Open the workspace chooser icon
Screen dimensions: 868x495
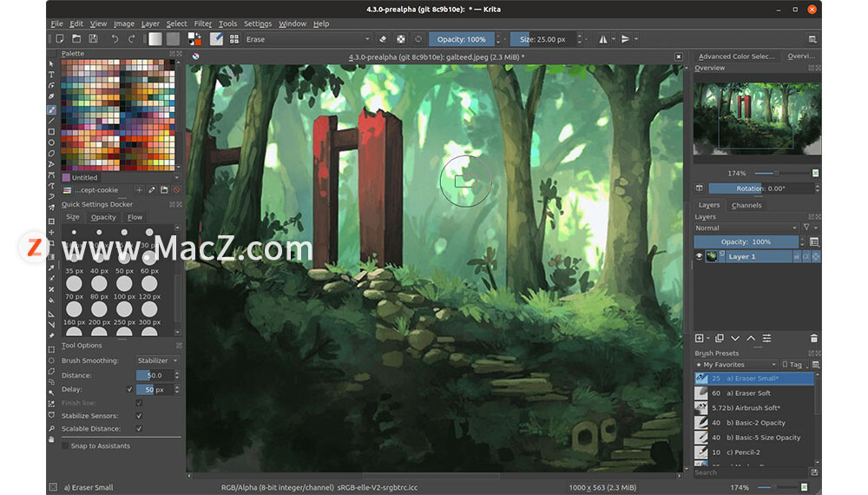(812, 39)
